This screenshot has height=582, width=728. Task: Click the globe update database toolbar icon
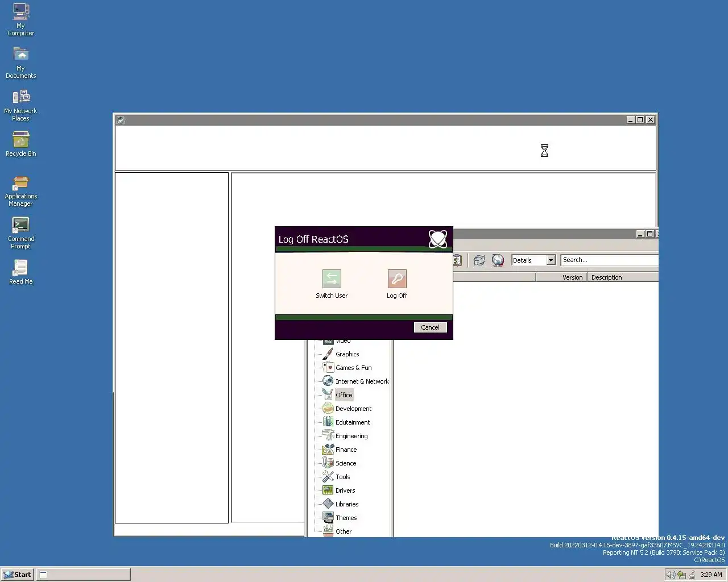tap(498, 260)
